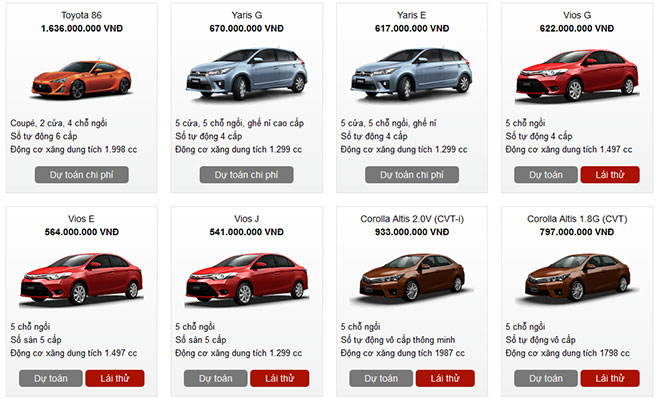Click Dự toán chi phí under Yaris G
Screen dimensions: 660x402
tap(247, 175)
